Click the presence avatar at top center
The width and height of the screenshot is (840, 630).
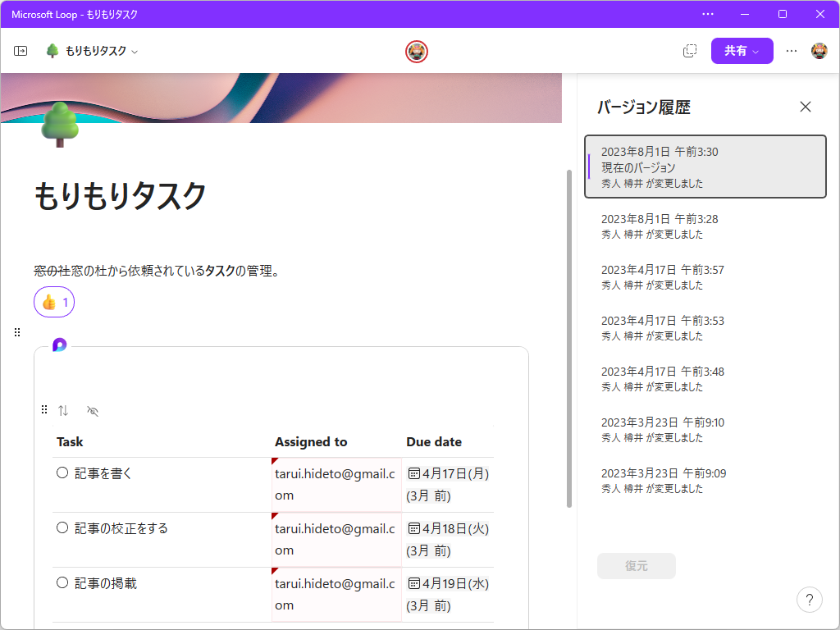click(x=417, y=50)
